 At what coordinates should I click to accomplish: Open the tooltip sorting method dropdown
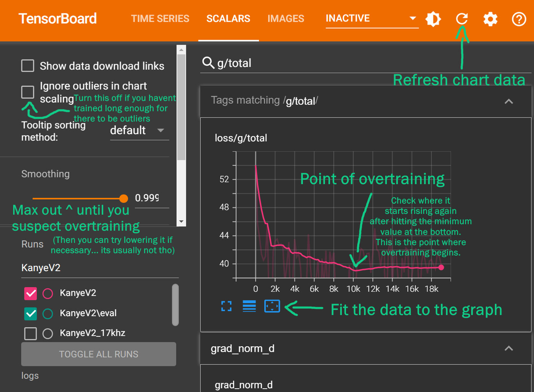pyautogui.click(x=139, y=130)
